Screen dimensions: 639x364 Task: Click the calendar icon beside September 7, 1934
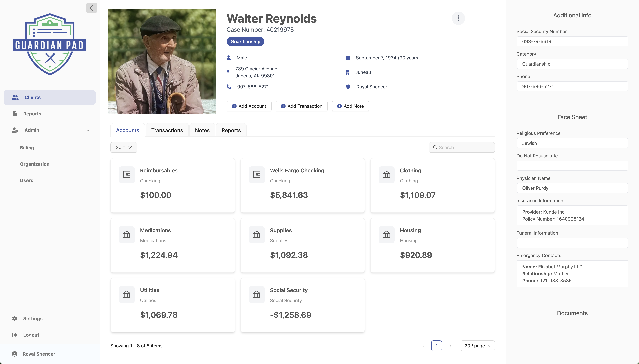pyautogui.click(x=348, y=58)
